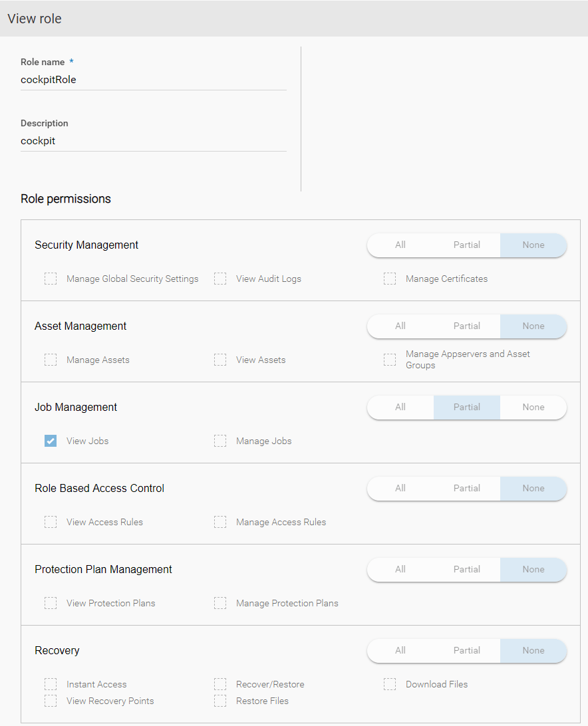This screenshot has height=726, width=588.
Task: Uncheck the View Jobs checkbox
Action: (51, 441)
